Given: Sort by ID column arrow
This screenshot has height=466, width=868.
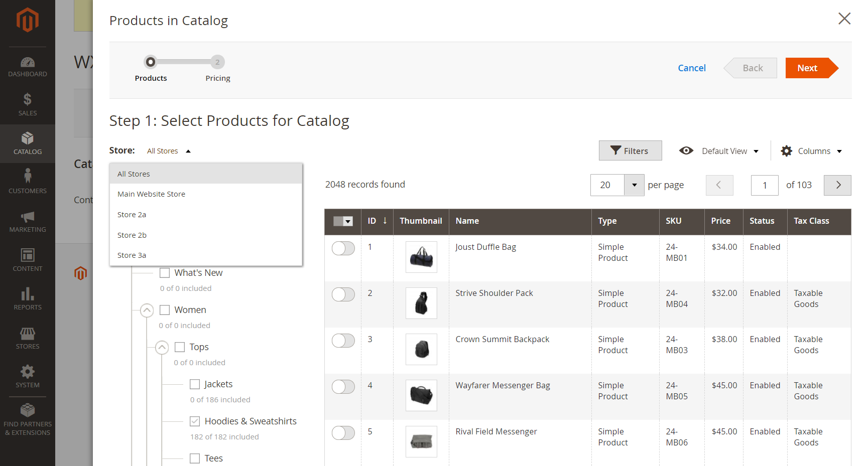Looking at the screenshot, I should pyautogui.click(x=385, y=221).
